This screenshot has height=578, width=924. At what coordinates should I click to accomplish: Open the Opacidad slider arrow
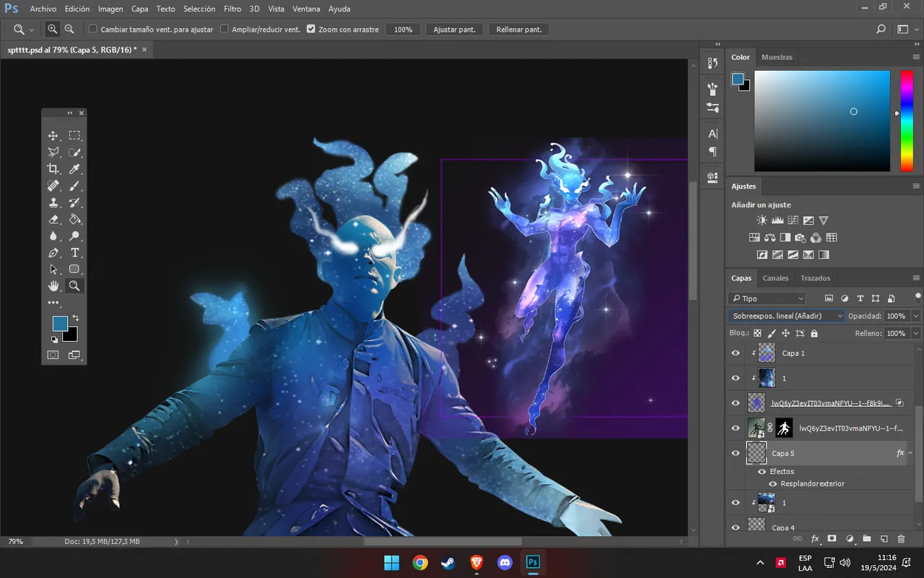(x=916, y=316)
